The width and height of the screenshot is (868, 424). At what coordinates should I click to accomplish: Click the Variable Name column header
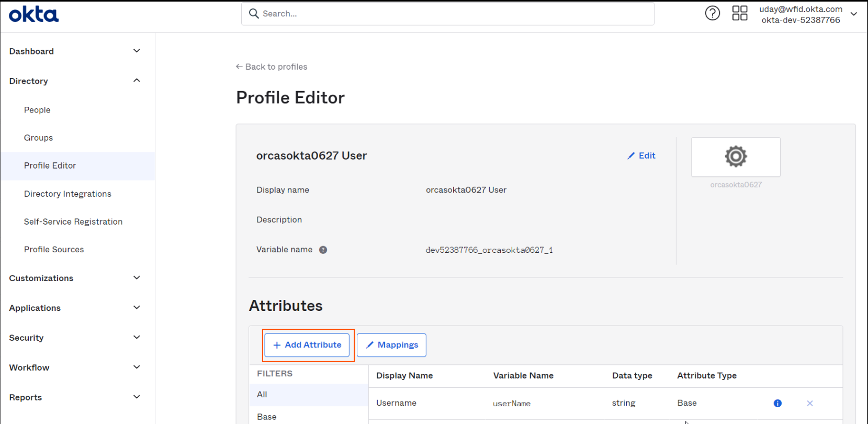[x=523, y=375]
